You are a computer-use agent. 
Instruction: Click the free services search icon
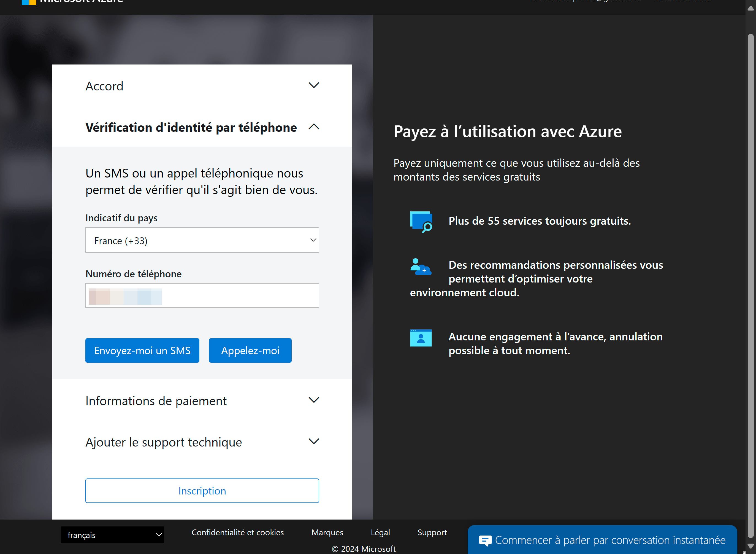pos(421,222)
